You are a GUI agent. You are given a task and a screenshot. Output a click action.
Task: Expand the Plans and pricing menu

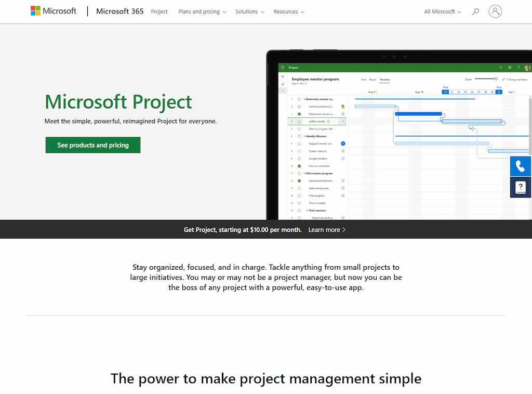202,11
